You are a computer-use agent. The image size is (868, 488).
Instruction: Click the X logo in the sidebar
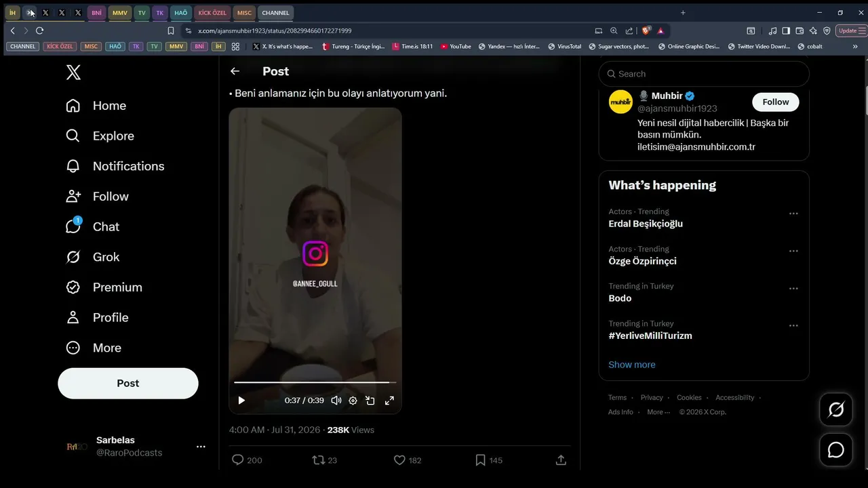73,73
